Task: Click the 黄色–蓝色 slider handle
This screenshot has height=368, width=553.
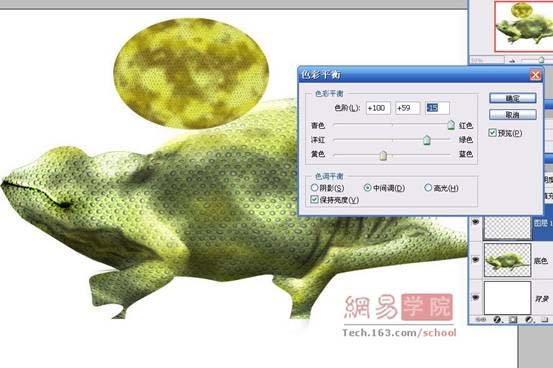Action: pyautogui.click(x=383, y=155)
